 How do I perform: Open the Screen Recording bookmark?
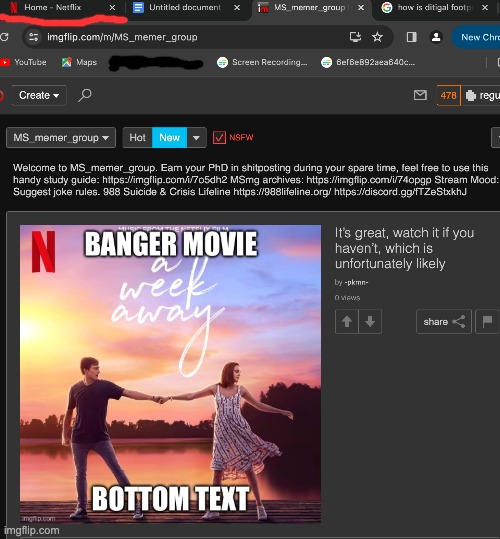[262, 62]
